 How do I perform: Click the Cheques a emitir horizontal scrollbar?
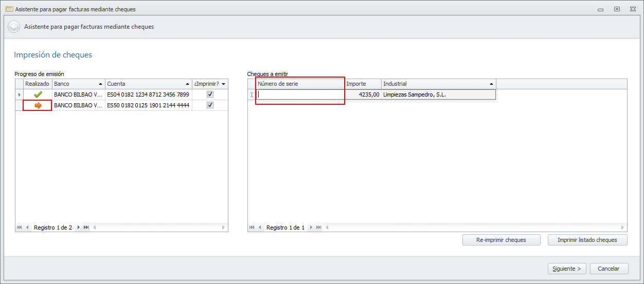[x=475, y=227]
